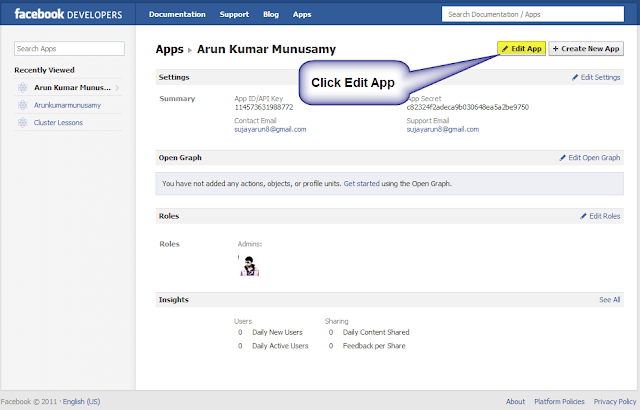Image resolution: width=640 pixels, height=410 pixels.
Task: Open the Documentation menu
Action: (177, 14)
